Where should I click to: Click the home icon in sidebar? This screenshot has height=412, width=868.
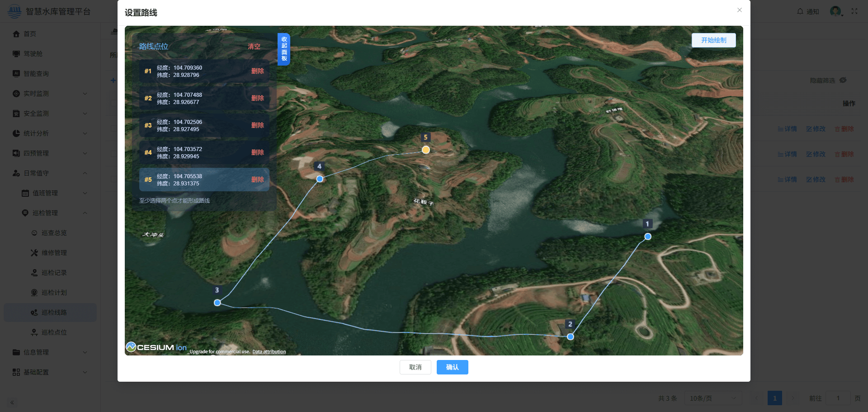pos(16,34)
